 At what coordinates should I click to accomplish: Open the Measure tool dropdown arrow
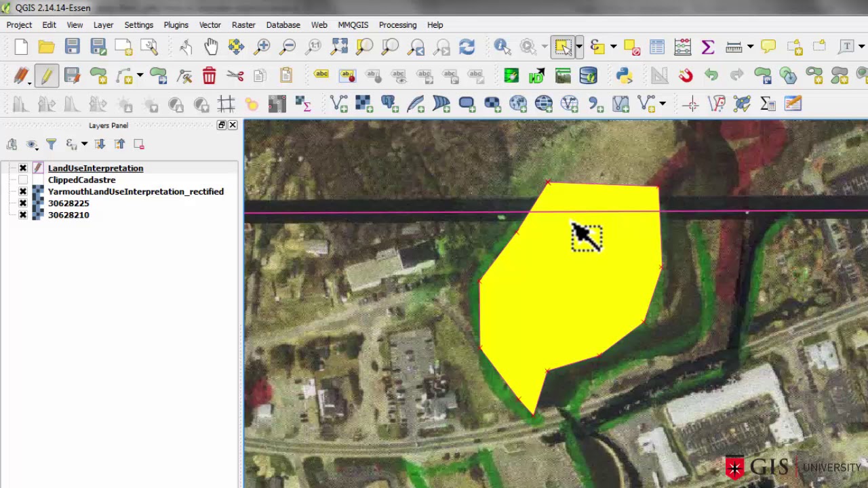point(750,47)
